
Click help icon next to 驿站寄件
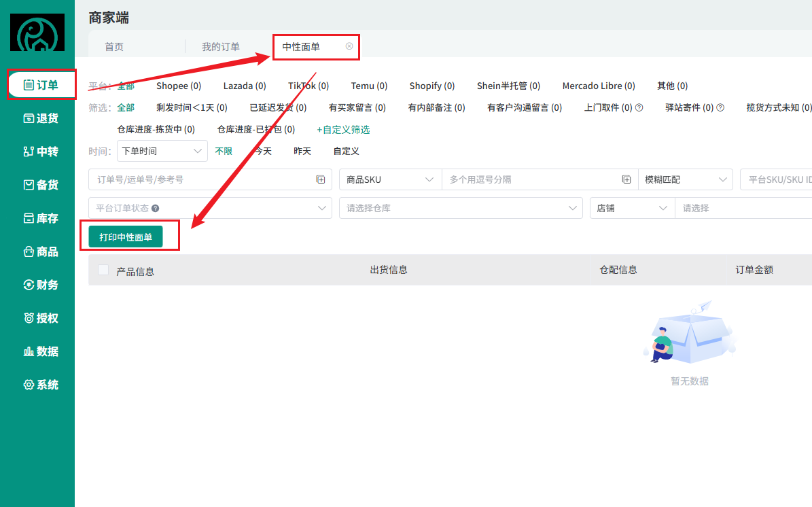tap(720, 107)
